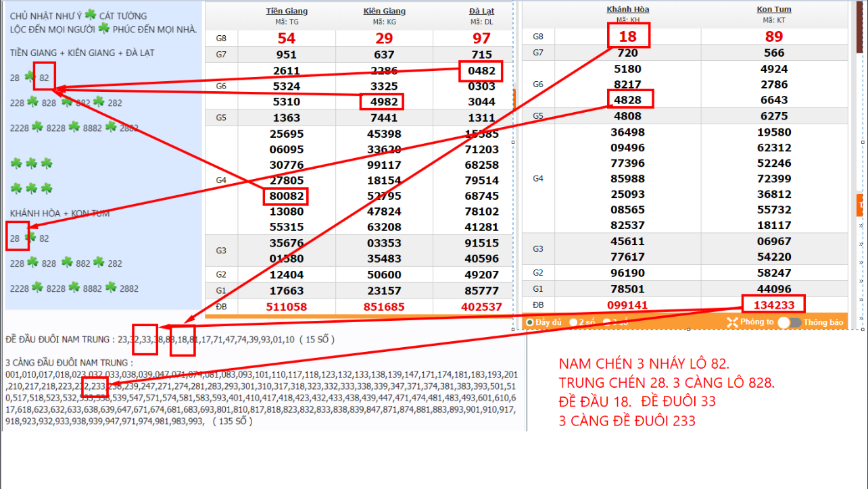Click the clover icon before 'PHÚC ĐẾN MỌI NHÀ'

103,28
